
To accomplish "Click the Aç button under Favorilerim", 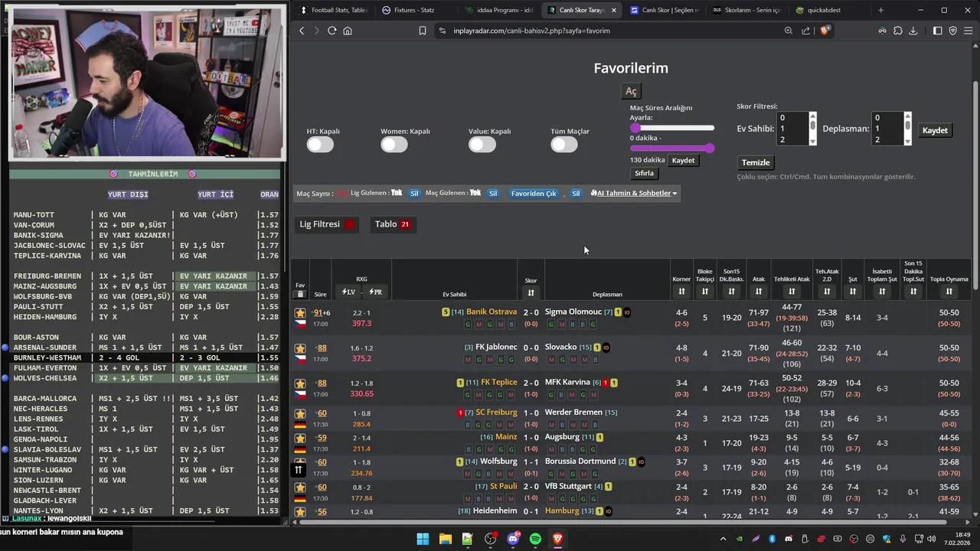I will point(631,91).
